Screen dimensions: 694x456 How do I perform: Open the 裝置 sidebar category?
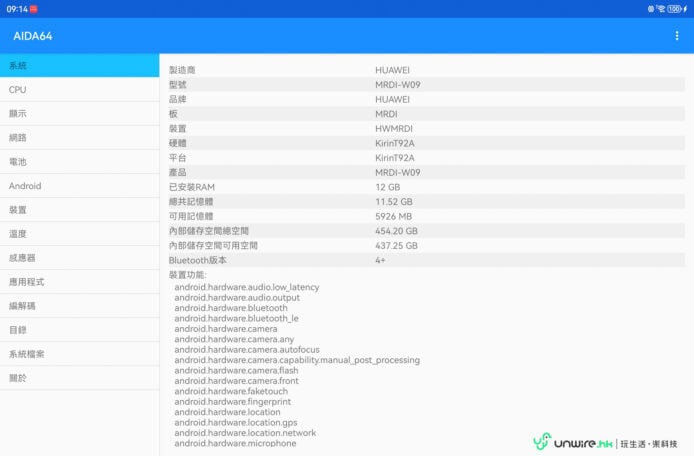click(80, 210)
